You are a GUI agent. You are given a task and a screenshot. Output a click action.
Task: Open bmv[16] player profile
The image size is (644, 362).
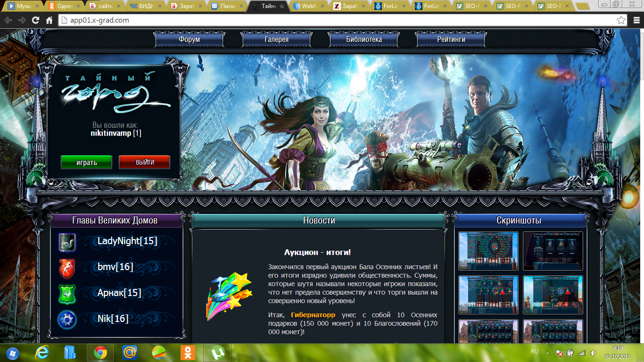click(116, 267)
